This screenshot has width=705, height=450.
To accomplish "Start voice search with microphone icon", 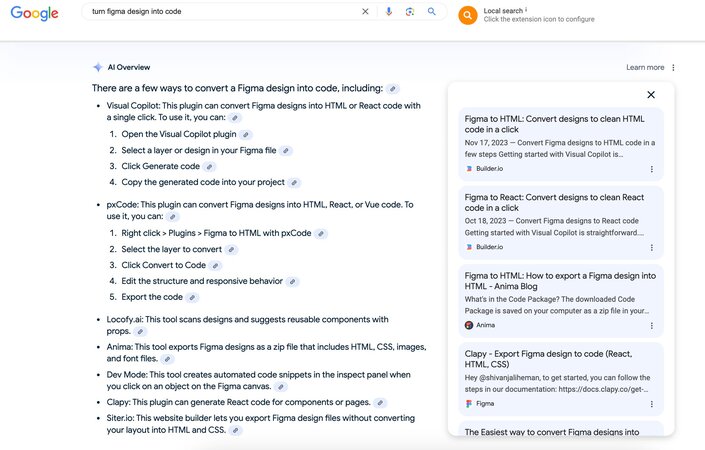I will 389,12.
